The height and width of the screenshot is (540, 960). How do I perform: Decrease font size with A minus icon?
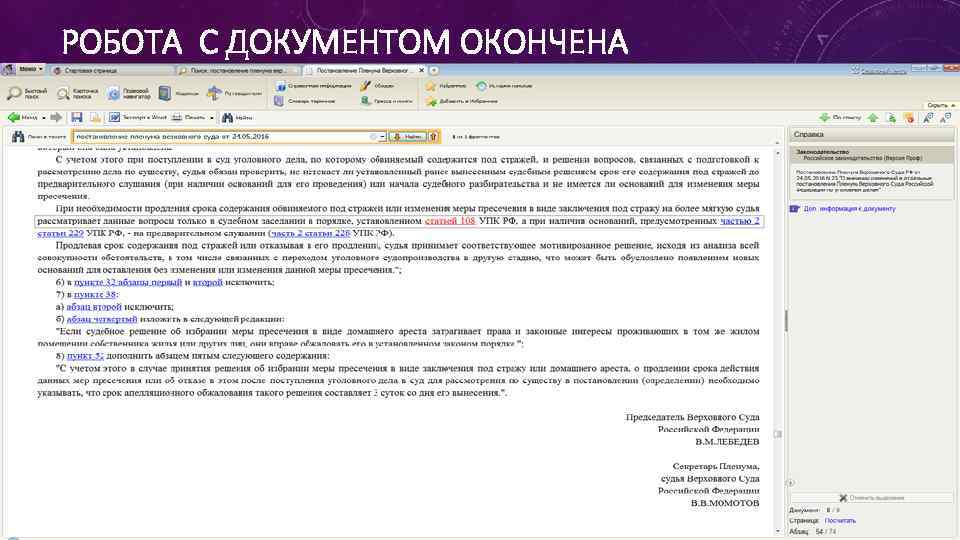coord(946,118)
